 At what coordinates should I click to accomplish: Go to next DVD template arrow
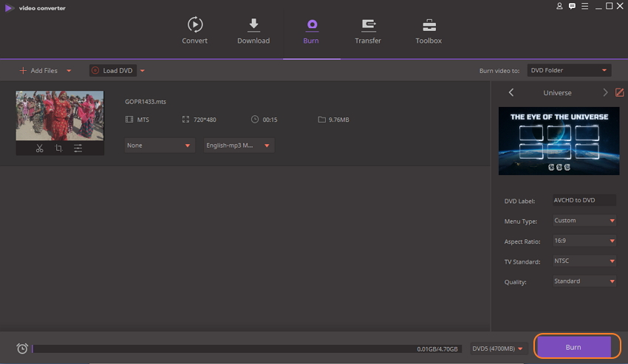coord(605,93)
